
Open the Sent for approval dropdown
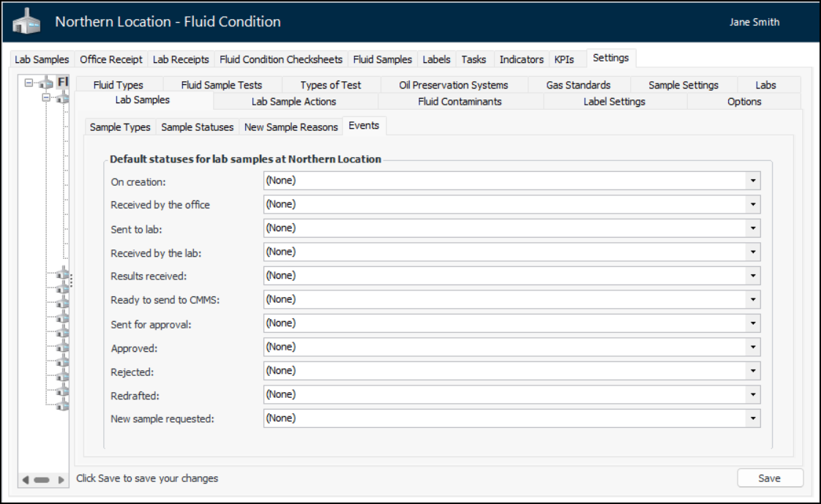pos(753,323)
